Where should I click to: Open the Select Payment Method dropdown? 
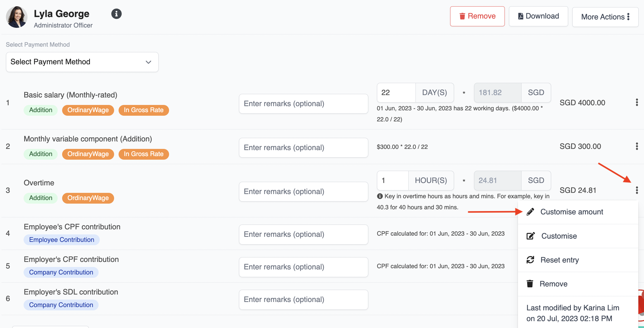(82, 62)
